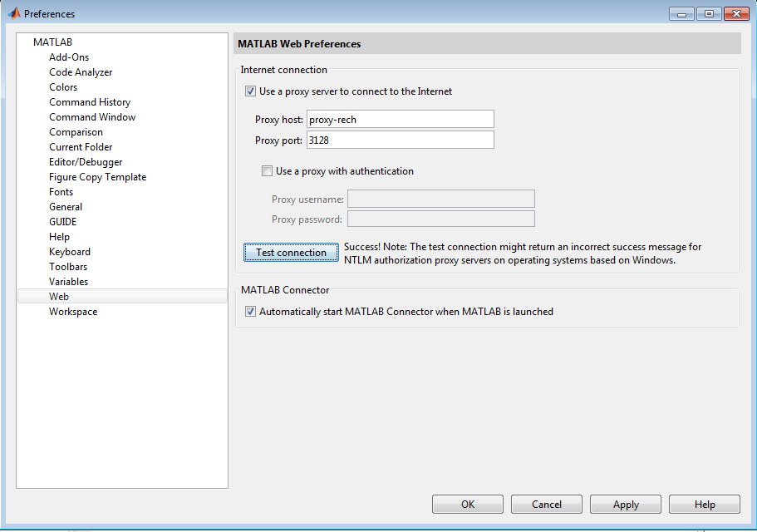The image size is (757, 532).
Task: Enable proxy with authentication checkbox
Action: [x=267, y=171]
